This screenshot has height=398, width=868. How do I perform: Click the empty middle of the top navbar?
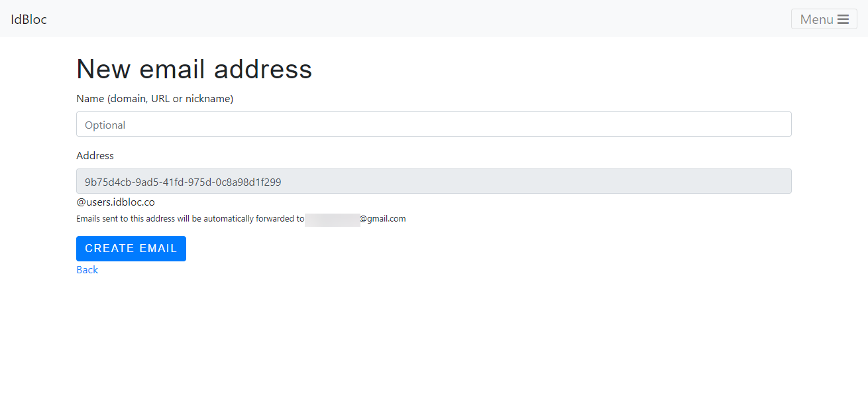click(x=424, y=19)
